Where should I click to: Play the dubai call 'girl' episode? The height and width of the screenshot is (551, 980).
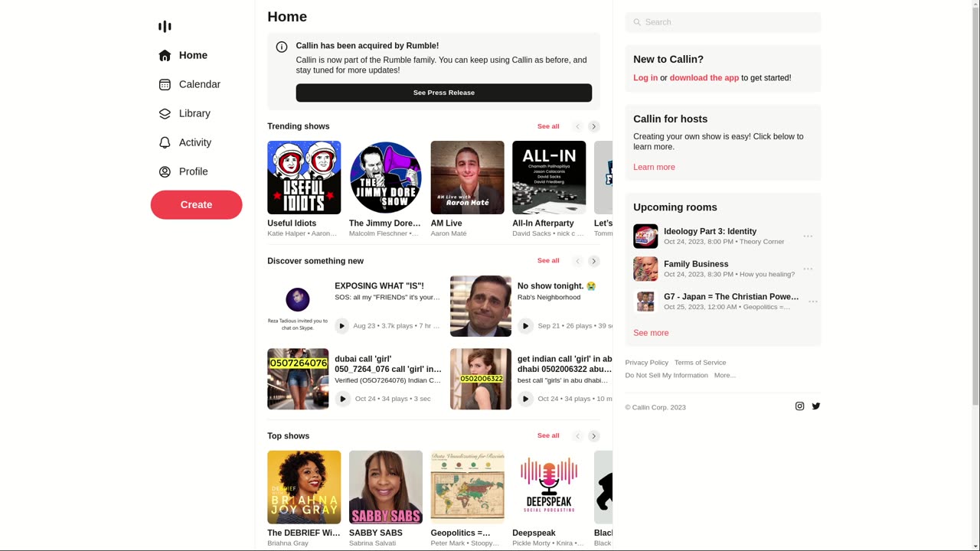pos(342,399)
